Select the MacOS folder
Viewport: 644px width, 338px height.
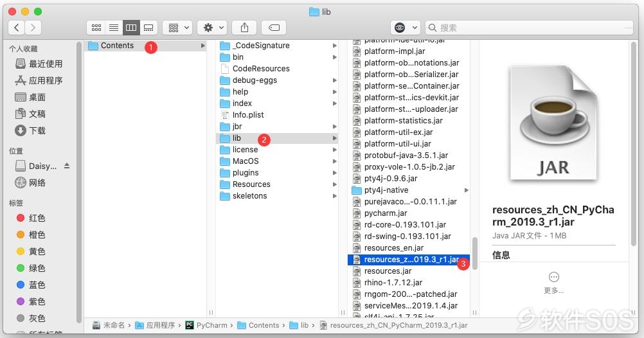[278, 161]
